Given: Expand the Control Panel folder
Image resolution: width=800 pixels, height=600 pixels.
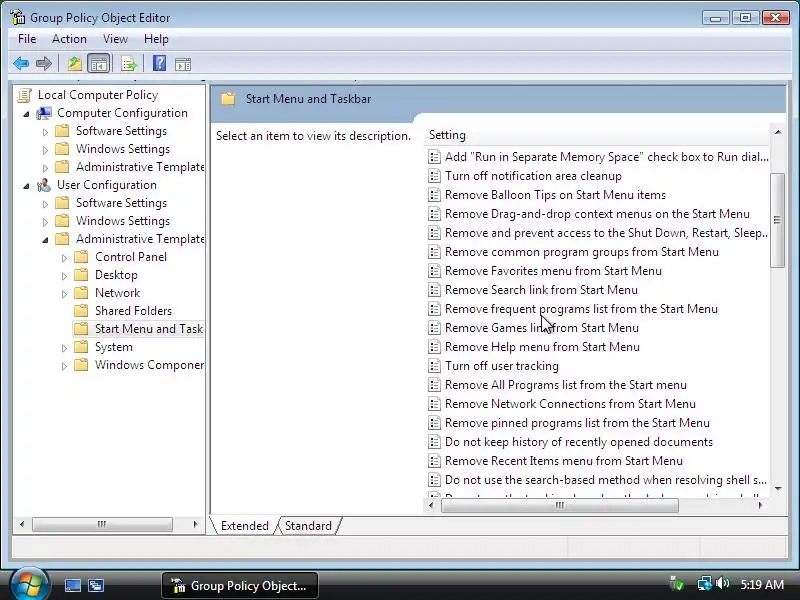Looking at the screenshot, I should [64, 258].
